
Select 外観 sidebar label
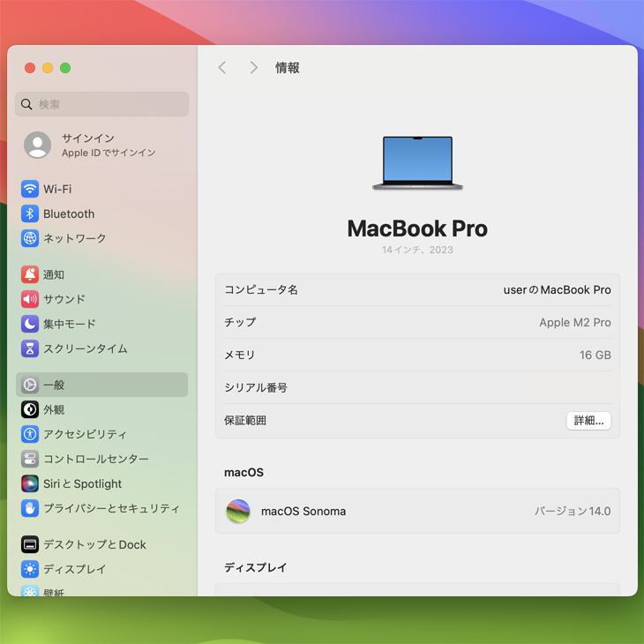(54, 409)
